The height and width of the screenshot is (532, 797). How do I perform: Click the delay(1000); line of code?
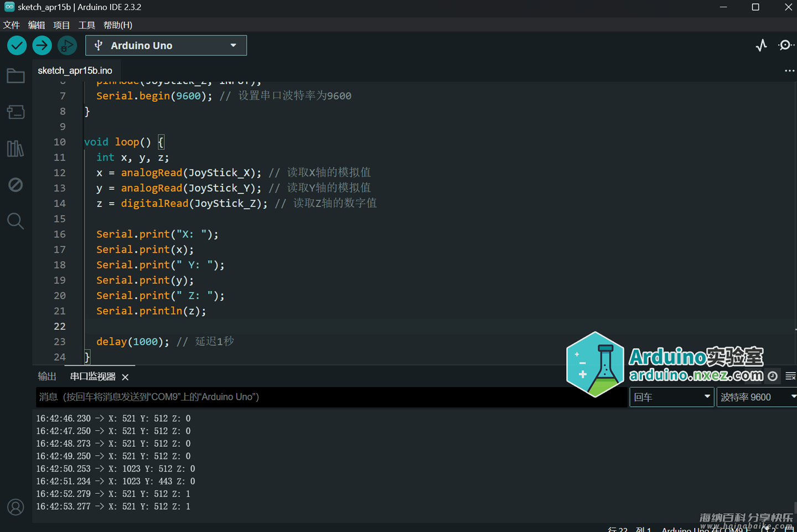(x=133, y=342)
